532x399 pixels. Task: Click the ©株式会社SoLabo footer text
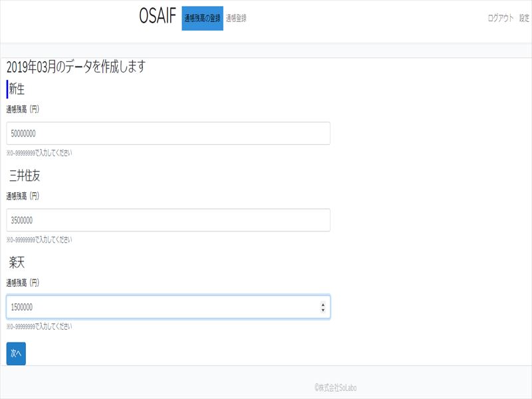pyautogui.click(x=336, y=388)
